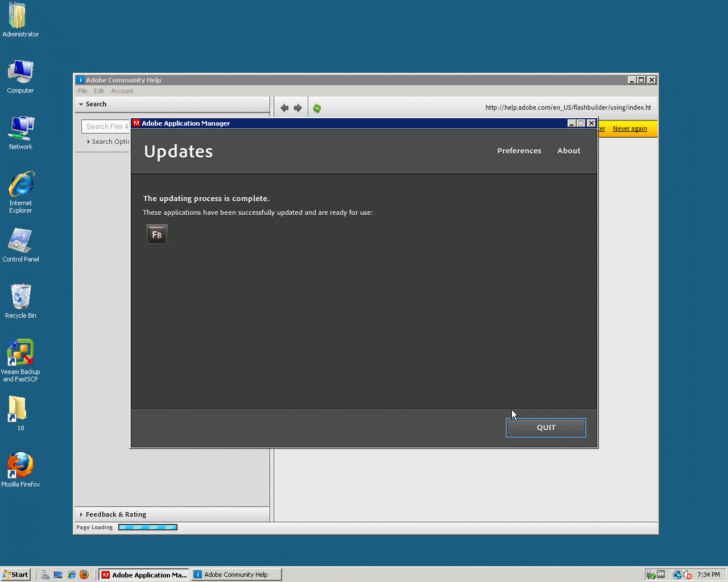This screenshot has height=582, width=728.
Task: Open the Start menu
Action: (x=15, y=575)
